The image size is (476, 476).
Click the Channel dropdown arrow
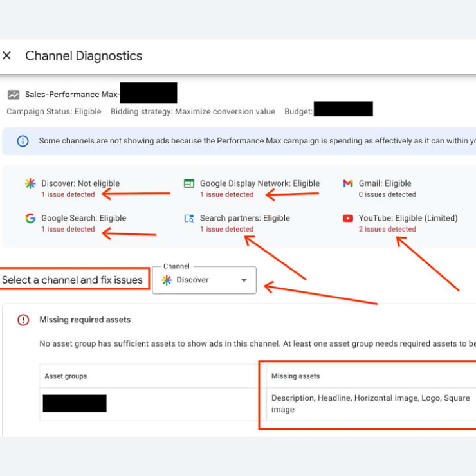click(244, 280)
